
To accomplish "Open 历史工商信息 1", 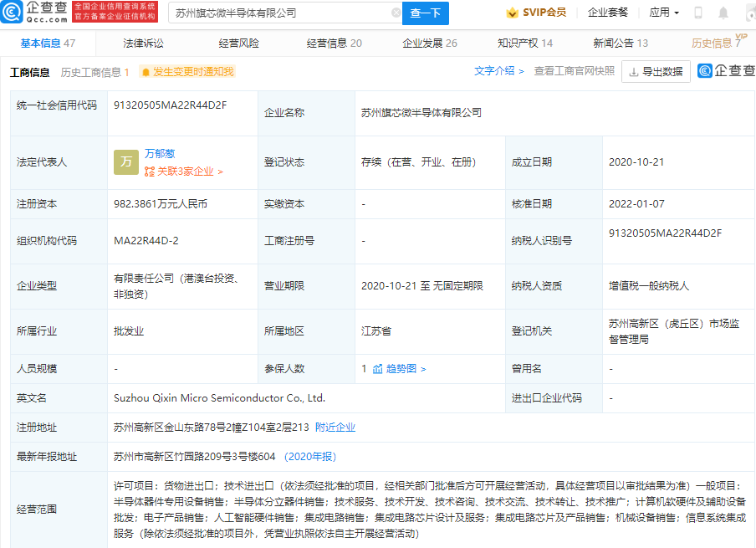I will point(94,72).
